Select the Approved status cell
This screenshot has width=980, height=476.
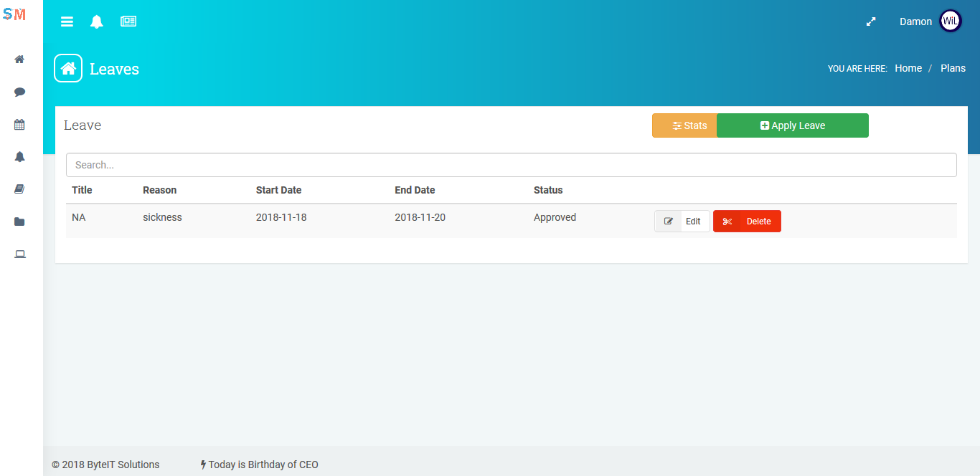pos(555,217)
